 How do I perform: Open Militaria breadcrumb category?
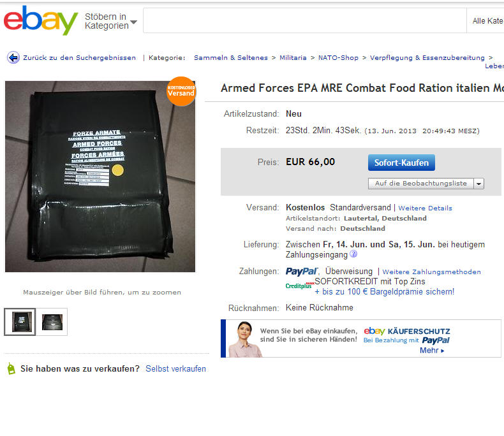pyautogui.click(x=293, y=58)
